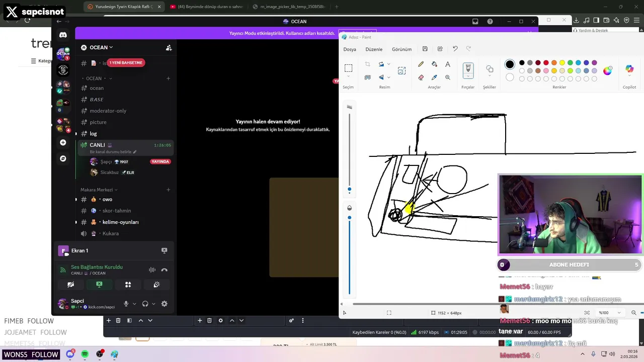Select the Pencil tool in Paint
Image resolution: width=644 pixels, height=362 pixels.
[x=421, y=64]
